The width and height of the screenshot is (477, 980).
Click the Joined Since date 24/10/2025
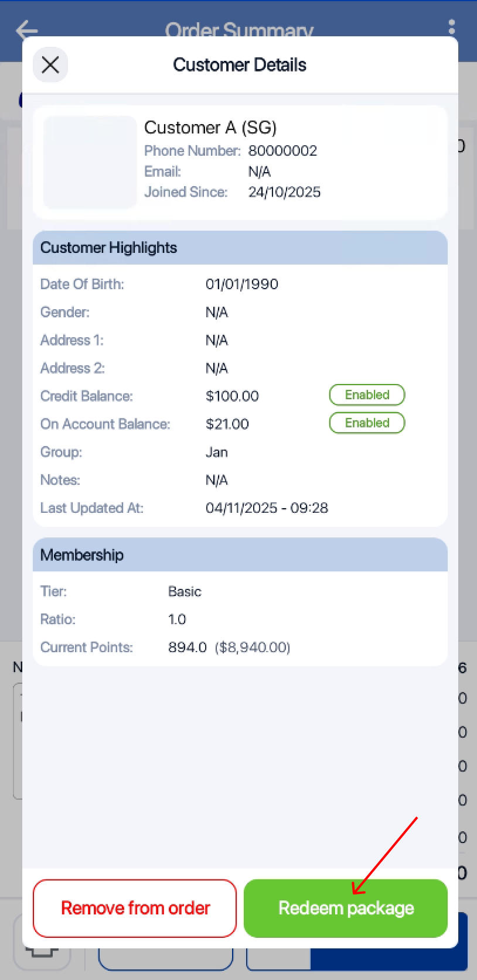(284, 193)
